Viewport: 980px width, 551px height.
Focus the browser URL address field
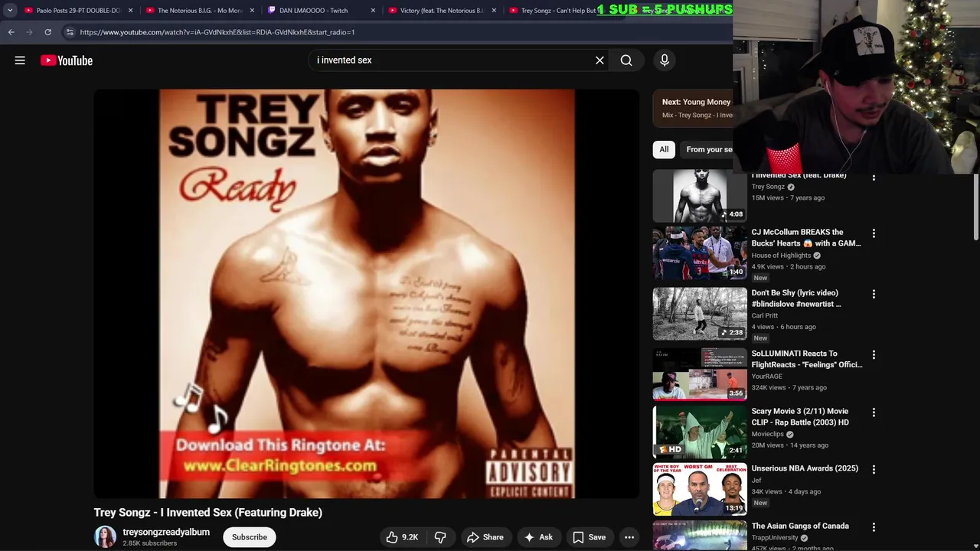[398, 32]
